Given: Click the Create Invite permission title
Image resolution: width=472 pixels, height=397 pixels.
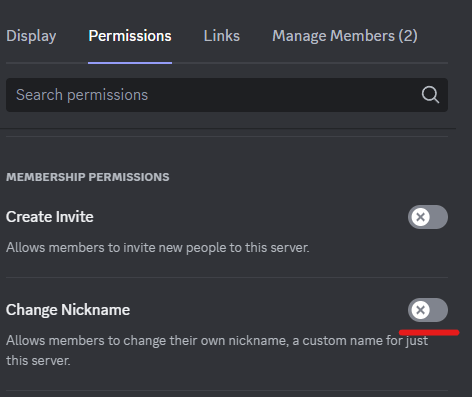Looking at the screenshot, I should [x=50, y=217].
